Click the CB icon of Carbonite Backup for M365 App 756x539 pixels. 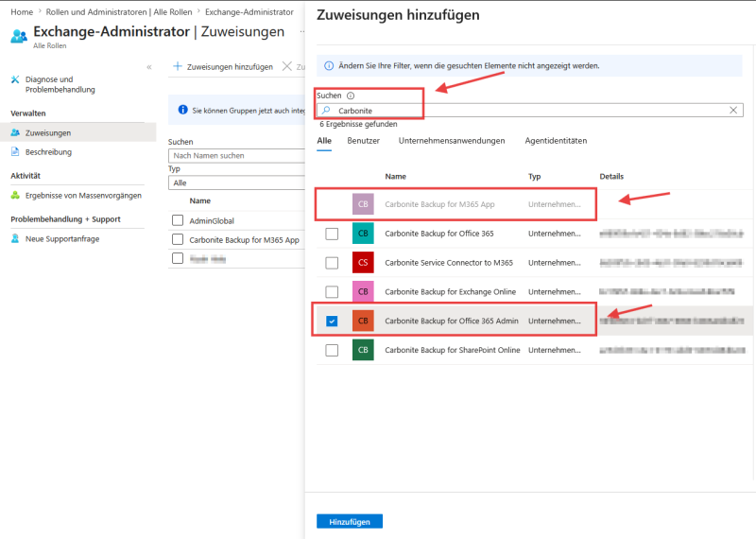point(363,204)
